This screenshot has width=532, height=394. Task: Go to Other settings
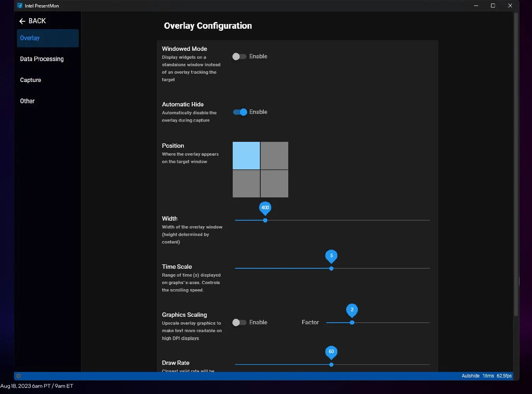[x=28, y=101]
